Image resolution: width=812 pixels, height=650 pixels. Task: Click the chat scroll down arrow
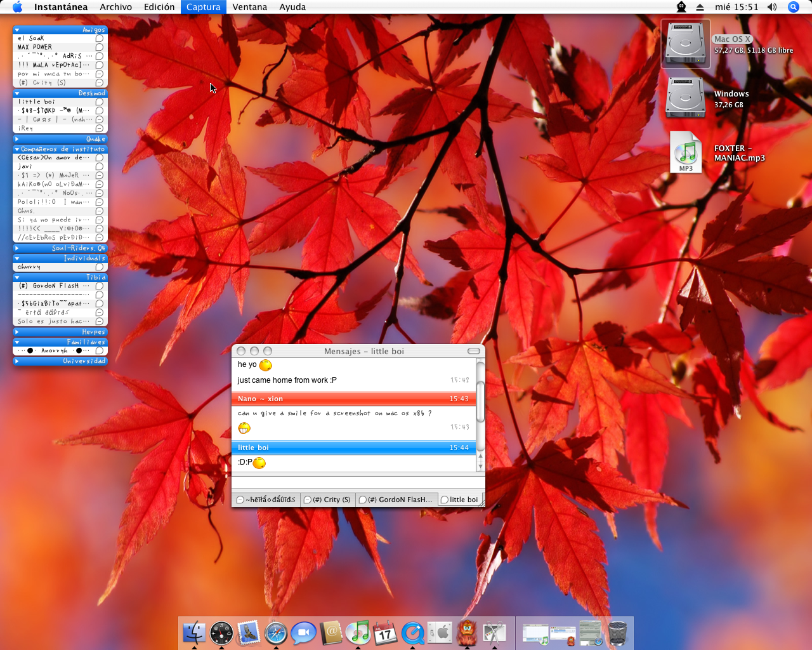[x=480, y=467]
